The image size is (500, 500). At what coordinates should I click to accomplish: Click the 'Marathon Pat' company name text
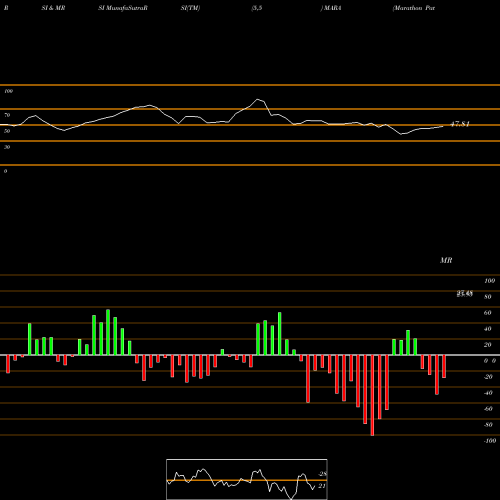[x=414, y=8]
